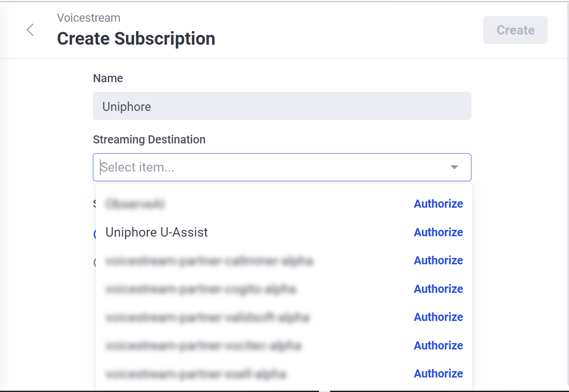Image resolution: width=569 pixels, height=392 pixels.
Task: Click Authorize beside ObserveAI
Action: coord(438,204)
